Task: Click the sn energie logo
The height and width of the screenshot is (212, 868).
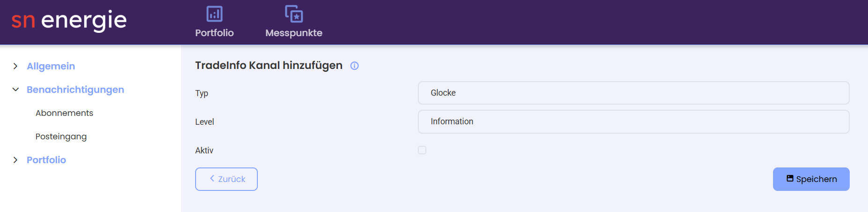Action: [69, 21]
